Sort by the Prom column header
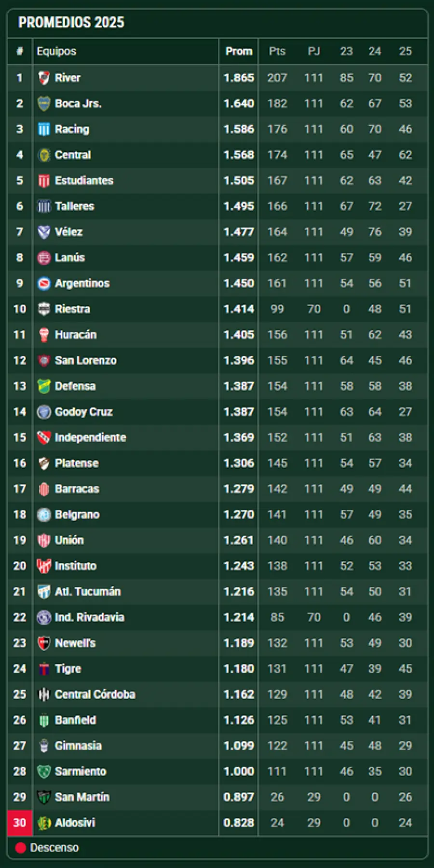 (239, 51)
